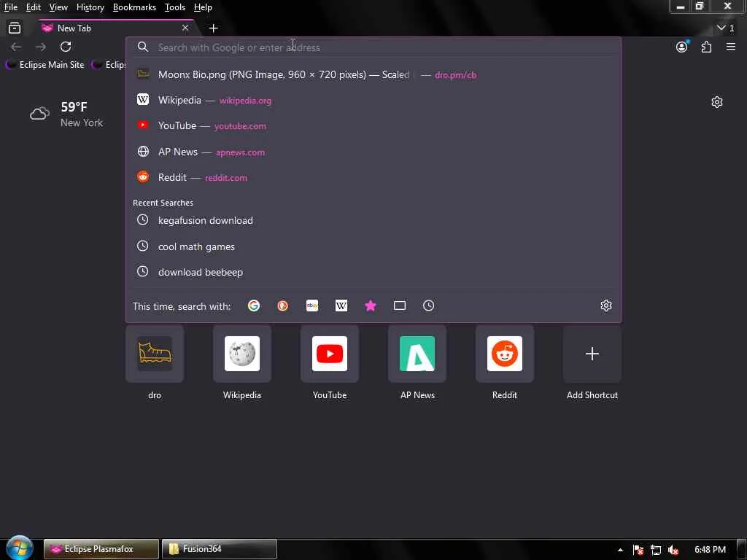Click the Add Shortcut tile
Viewport: 747px width, 560px height.
(592, 354)
